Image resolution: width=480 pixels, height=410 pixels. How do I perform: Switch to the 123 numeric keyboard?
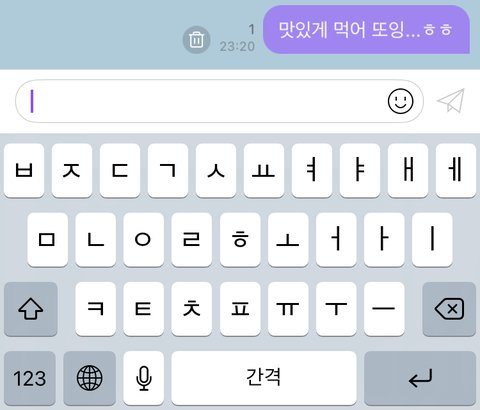30,378
